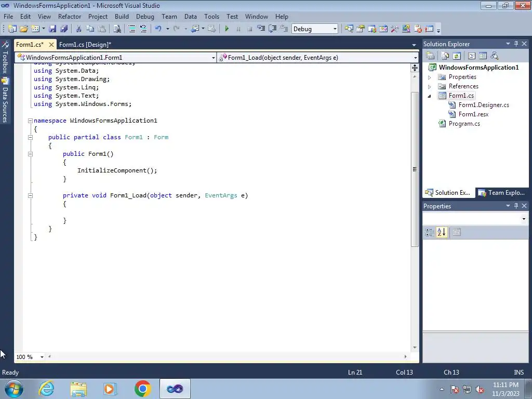Collapse the Form1.cs tree node
The height and width of the screenshot is (399, 532).
pyautogui.click(x=429, y=96)
